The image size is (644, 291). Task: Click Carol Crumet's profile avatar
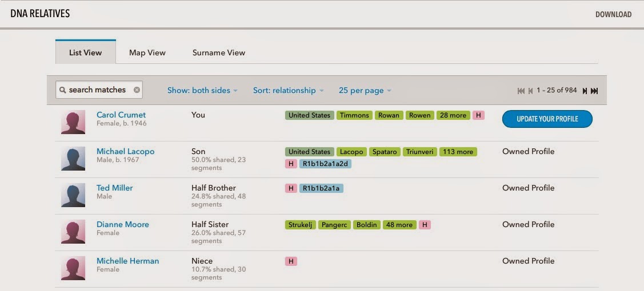(73, 122)
